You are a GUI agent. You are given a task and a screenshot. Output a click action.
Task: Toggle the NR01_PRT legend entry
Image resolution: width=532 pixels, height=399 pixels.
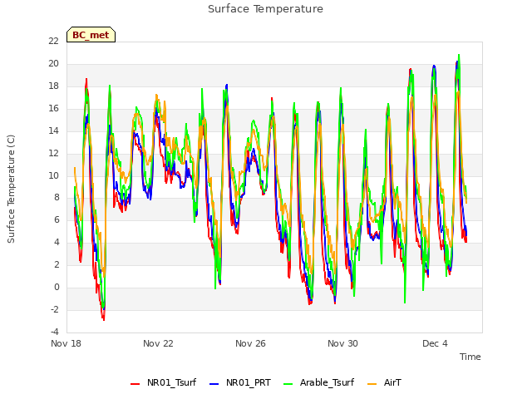click(240, 382)
